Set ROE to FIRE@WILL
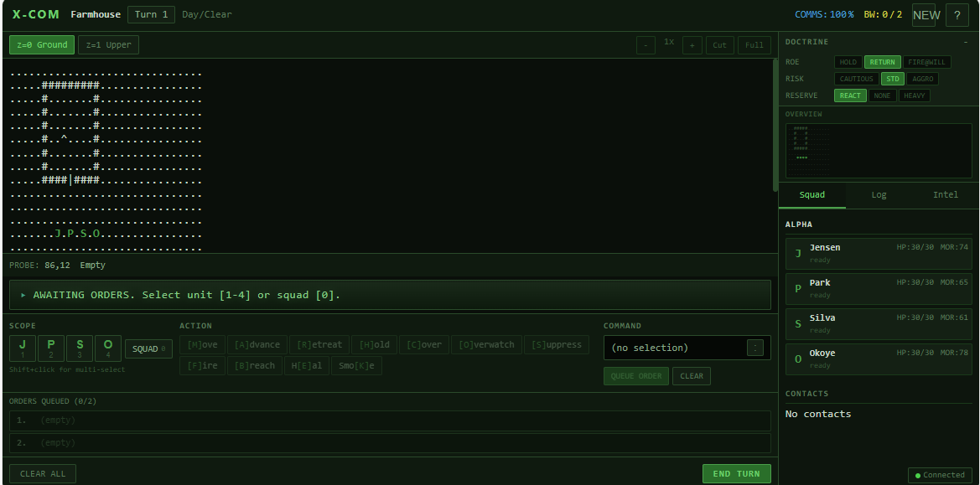The width and height of the screenshot is (980, 485). (x=927, y=62)
